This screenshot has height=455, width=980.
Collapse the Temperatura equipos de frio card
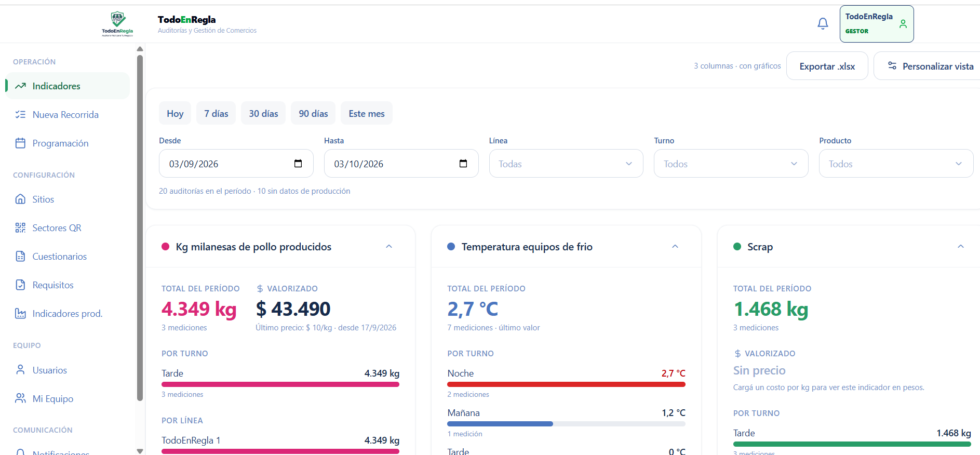coord(675,246)
